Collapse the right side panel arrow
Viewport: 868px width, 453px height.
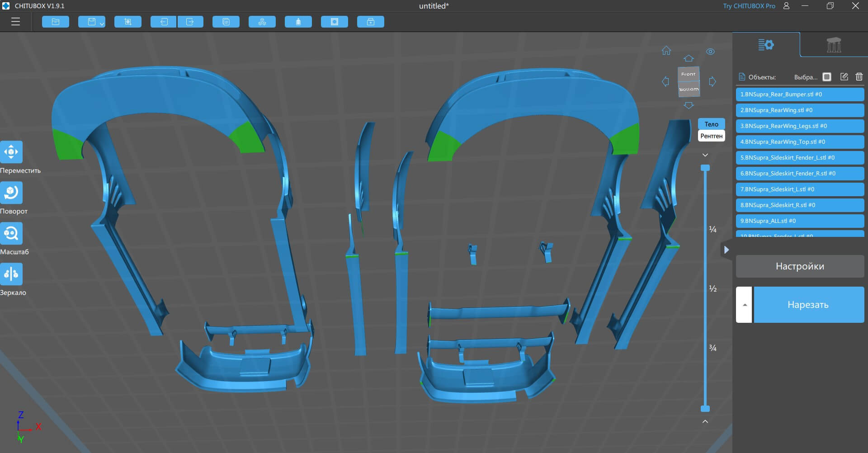[x=726, y=250]
